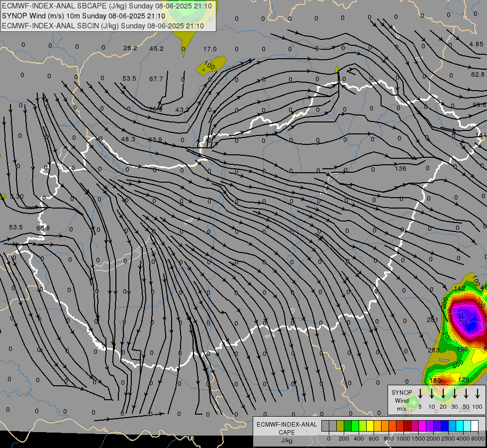Click the 62.8 value near right edge
Viewport: 487px width, 448px height.
(x=478, y=75)
